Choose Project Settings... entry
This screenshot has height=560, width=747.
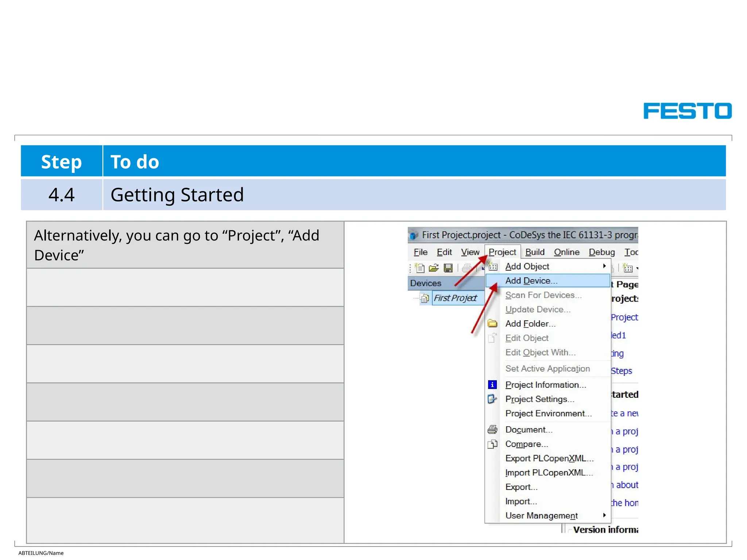548,399
